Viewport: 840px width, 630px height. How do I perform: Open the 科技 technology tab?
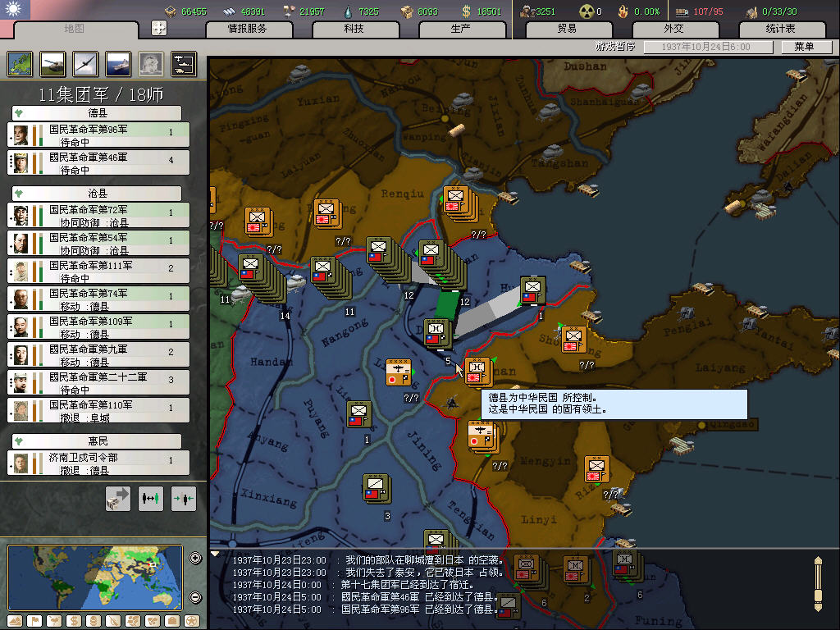pos(354,29)
